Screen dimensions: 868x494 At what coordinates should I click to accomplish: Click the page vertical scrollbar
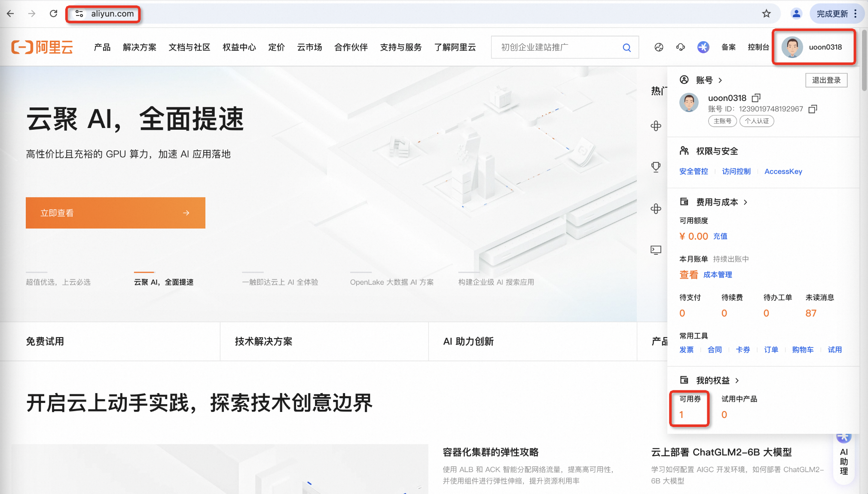click(x=864, y=60)
